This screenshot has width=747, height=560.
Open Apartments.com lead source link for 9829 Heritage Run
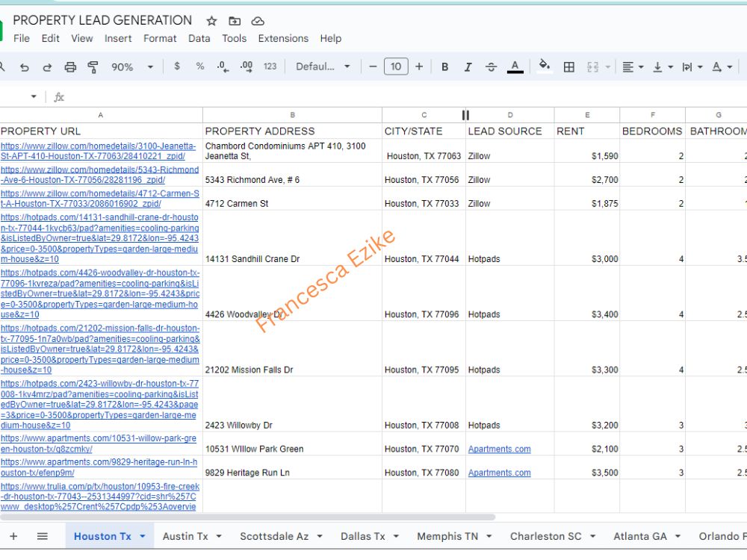pos(499,473)
